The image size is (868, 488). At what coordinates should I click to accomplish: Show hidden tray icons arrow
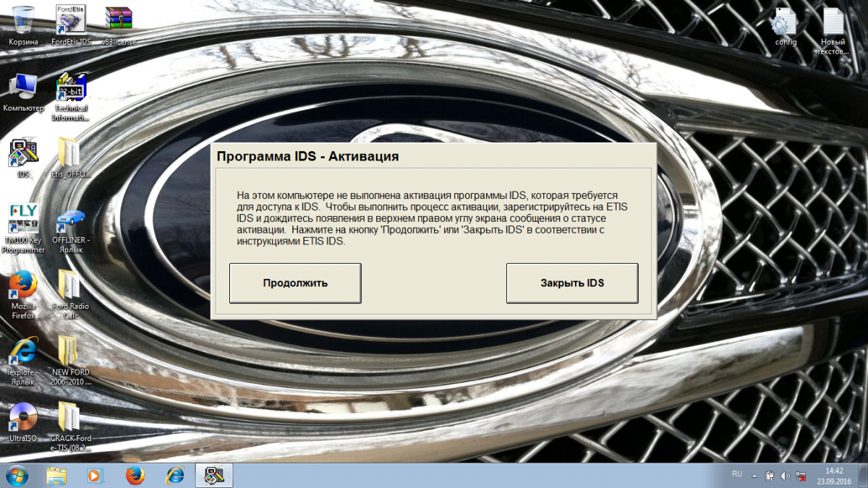(755, 476)
